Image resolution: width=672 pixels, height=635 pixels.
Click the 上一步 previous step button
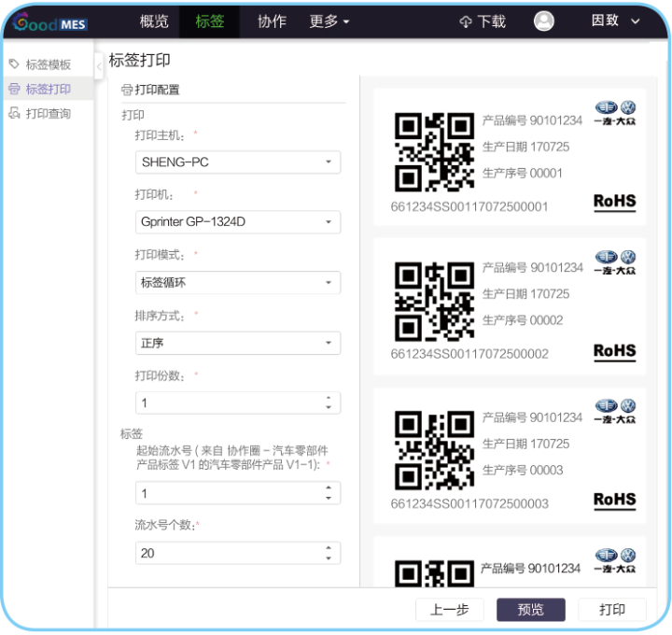450,609
